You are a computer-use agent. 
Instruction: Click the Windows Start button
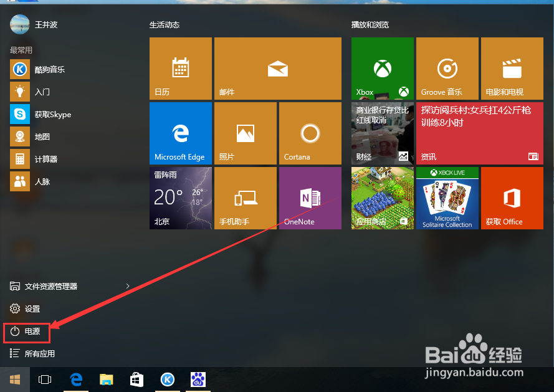[15, 380]
